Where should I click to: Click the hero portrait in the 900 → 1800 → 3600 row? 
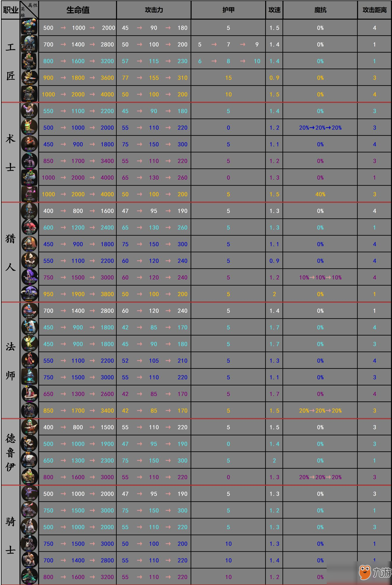[29, 78]
